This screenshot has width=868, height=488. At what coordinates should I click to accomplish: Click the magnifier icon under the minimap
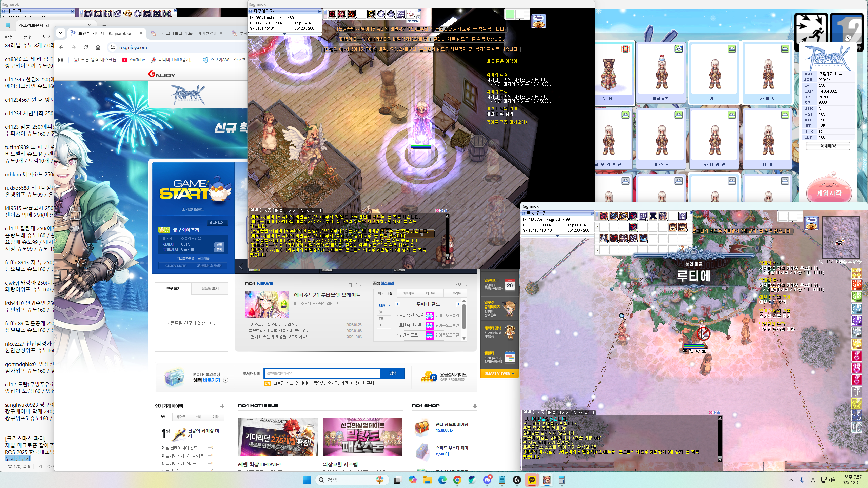point(821,262)
